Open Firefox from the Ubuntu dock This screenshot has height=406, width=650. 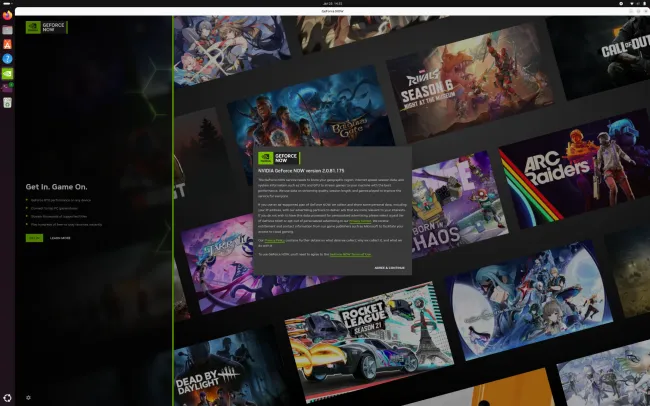point(7,16)
